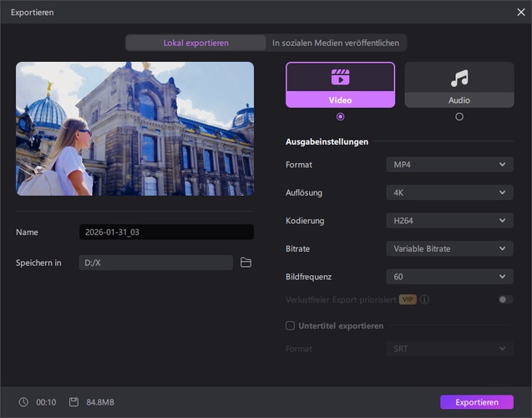Open In sozialen Medien veröffentlichen tab
The image size is (532, 418).
point(336,43)
